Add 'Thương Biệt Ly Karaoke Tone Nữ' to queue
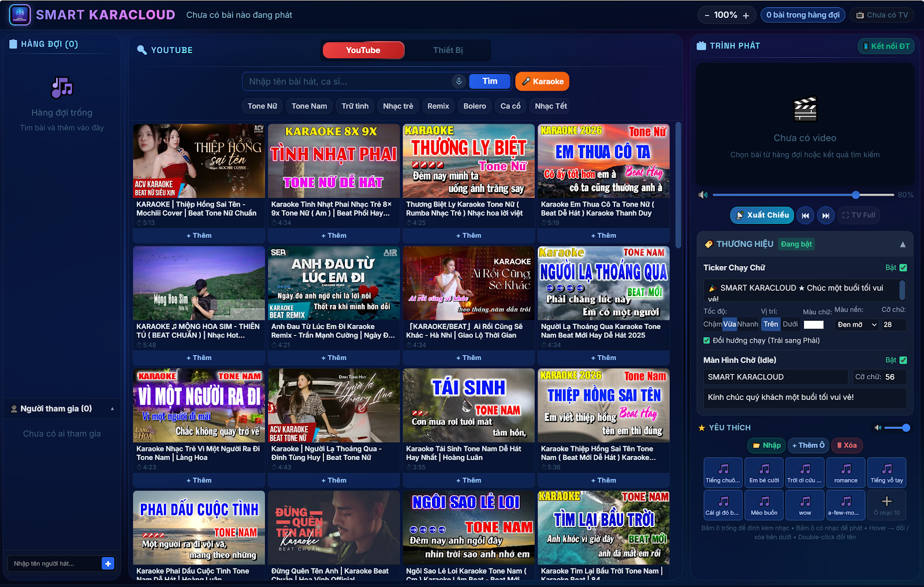Image resolution: width=924 pixels, height=587 pixels. [x=468, y=235]
